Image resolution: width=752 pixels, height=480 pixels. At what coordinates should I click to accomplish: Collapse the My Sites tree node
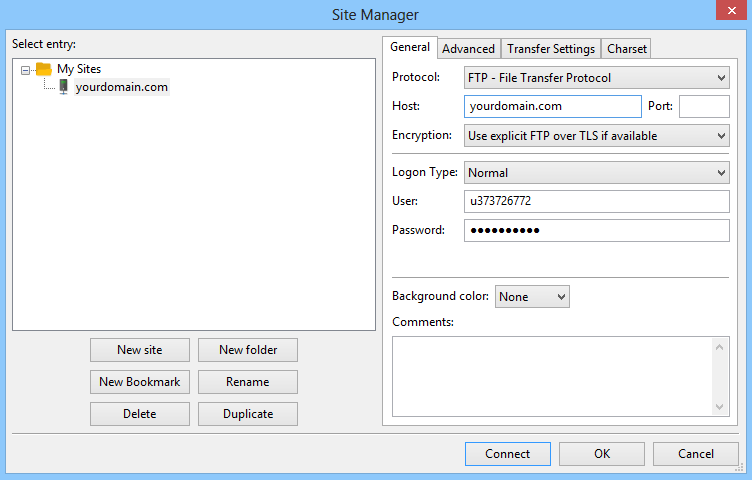pyautogui.click(x=25, y=70)
